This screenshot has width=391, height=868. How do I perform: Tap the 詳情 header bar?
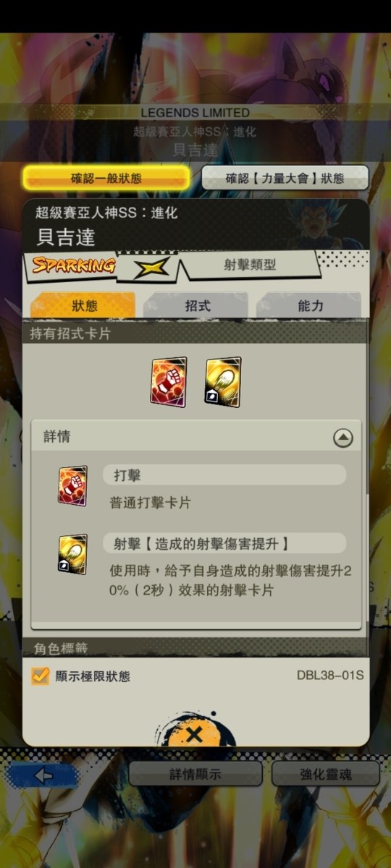coord(195,437)
